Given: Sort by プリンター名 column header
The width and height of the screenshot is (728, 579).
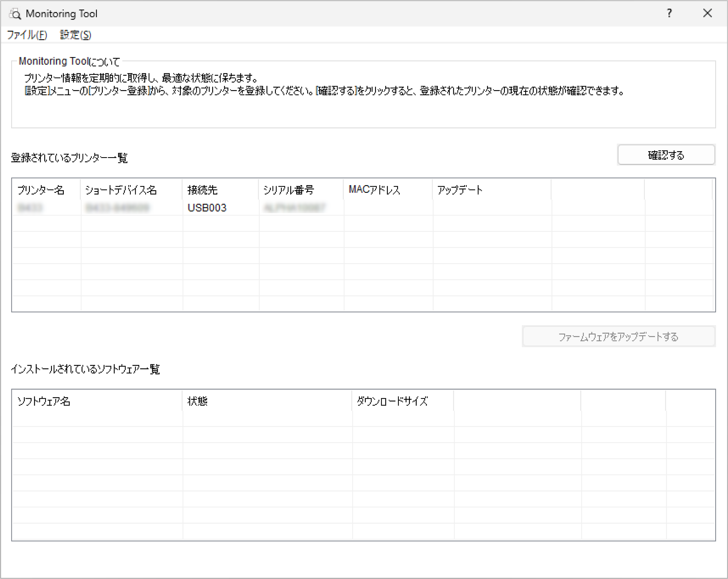Looking at the screenshot, I should tap(41, 190).
